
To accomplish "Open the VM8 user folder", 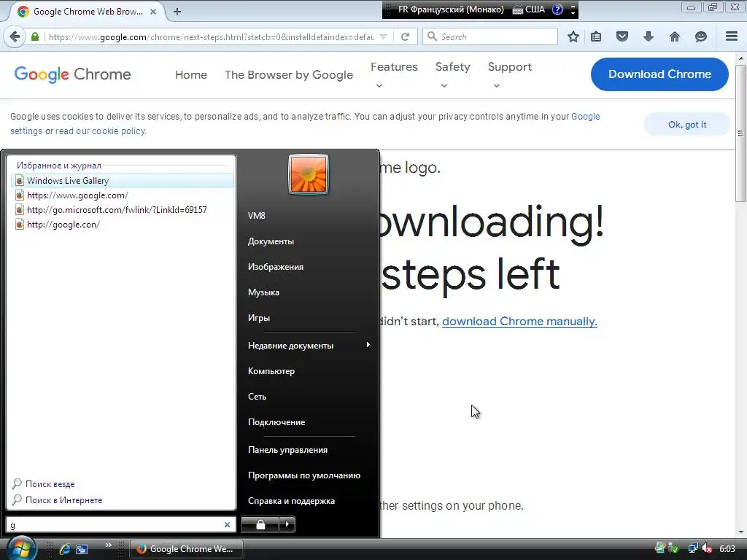I will point(257,216).
